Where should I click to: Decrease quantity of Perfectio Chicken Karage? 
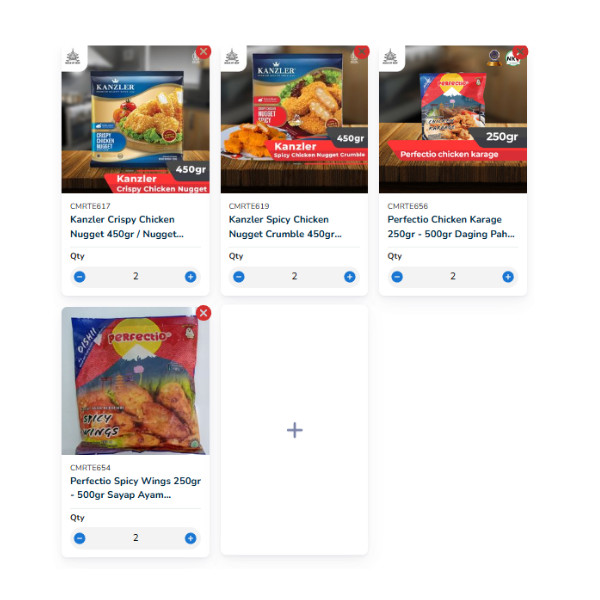click(x=397, y=277)
